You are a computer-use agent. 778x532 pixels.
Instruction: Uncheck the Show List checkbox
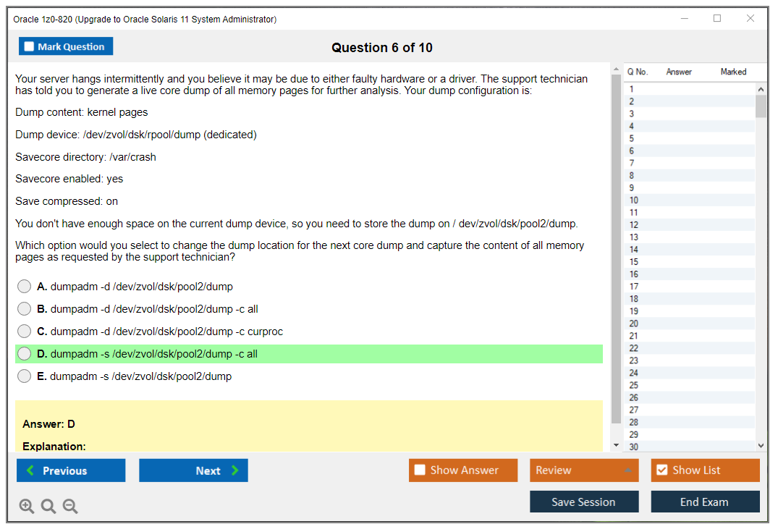click(661, 470)
